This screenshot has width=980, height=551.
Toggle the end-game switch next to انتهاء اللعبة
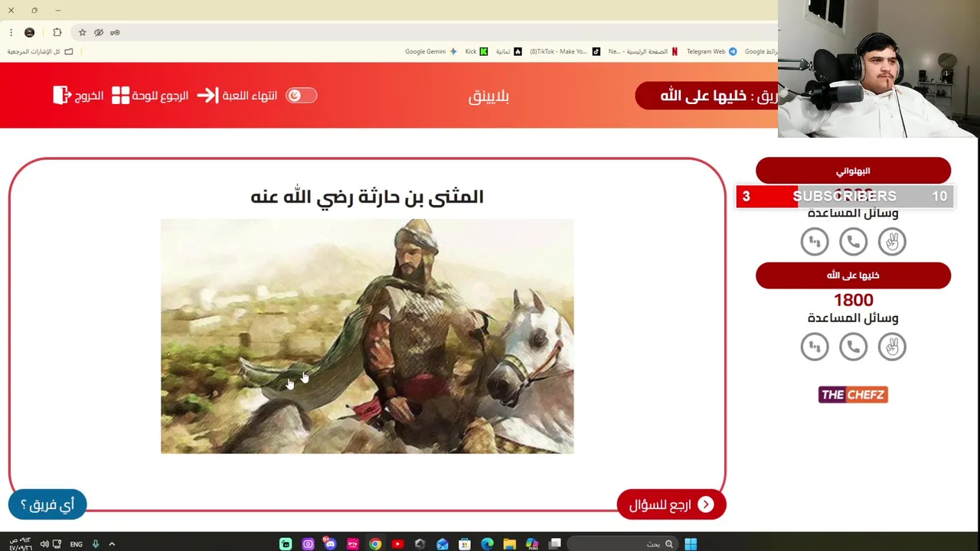(x=301, y=96)
